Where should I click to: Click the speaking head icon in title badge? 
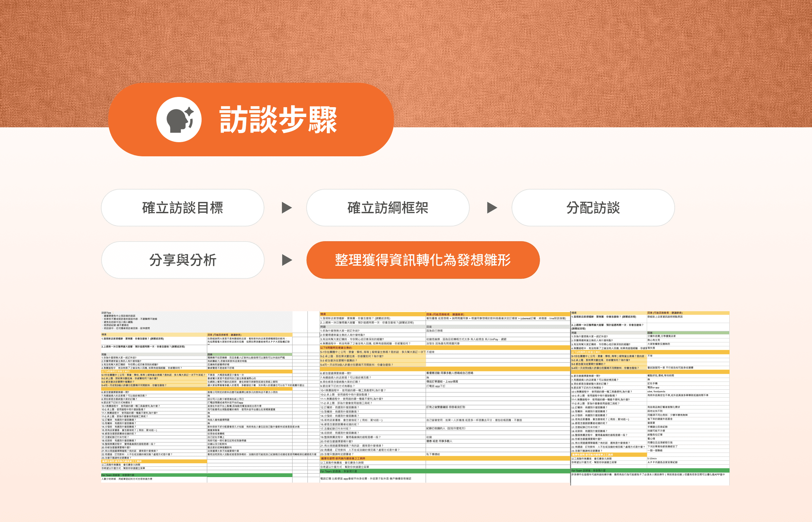179,120
